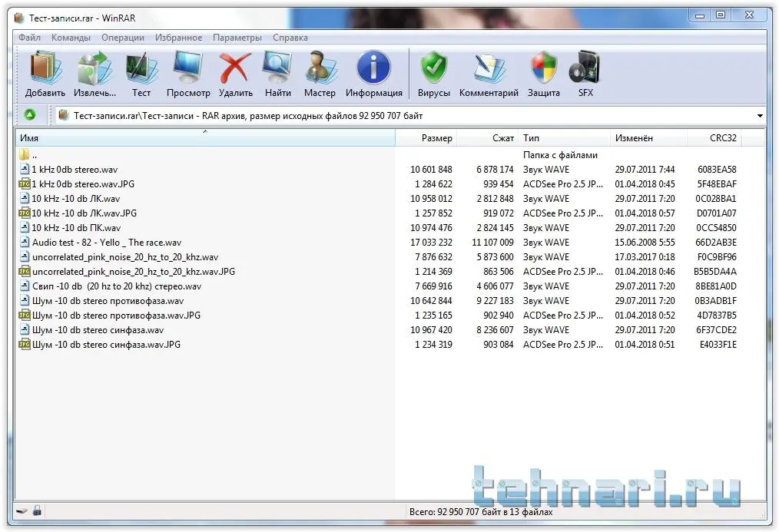Click the drive icon in status bar
The height and width of the screenshot is (532, 779).
click(22, 511)
